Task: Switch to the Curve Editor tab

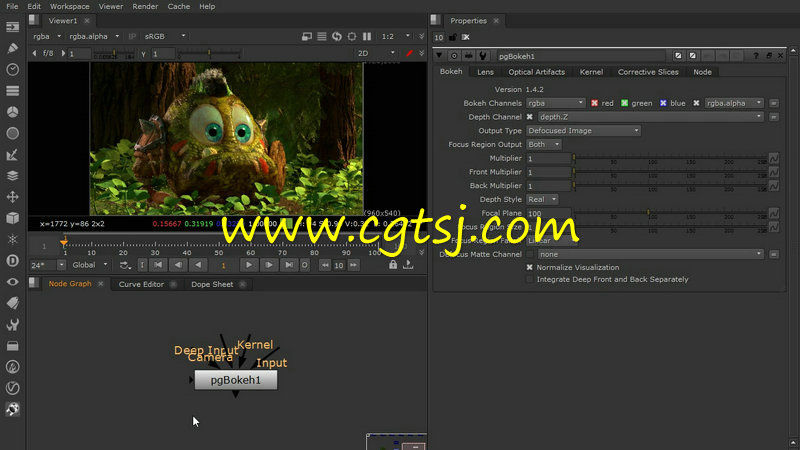Action: 141,284
